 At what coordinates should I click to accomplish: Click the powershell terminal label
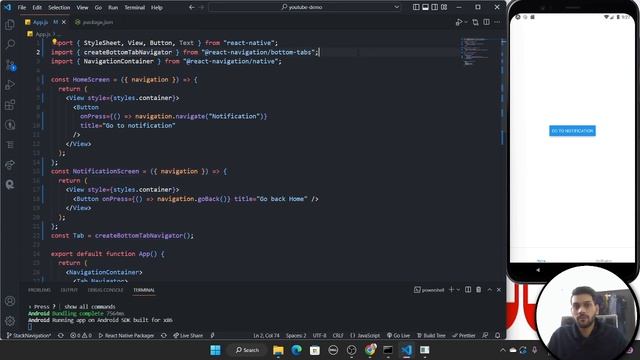[429, 290]
